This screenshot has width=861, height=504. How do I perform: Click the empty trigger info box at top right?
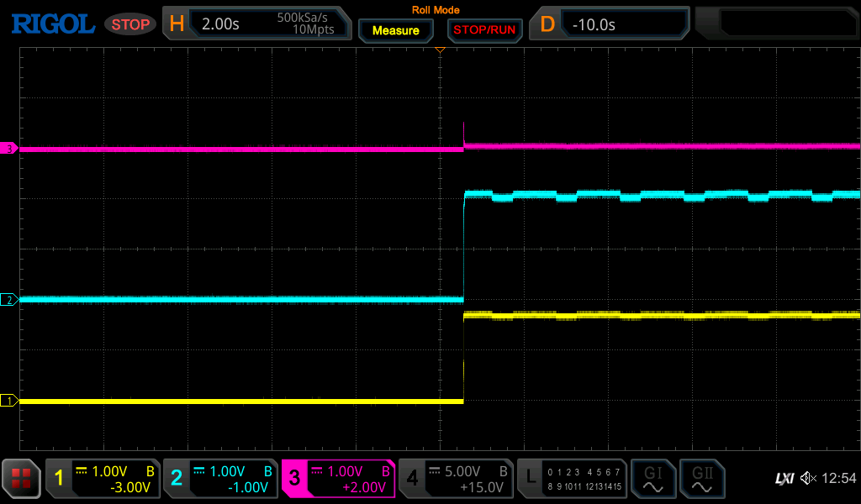(x=776, y=24)
